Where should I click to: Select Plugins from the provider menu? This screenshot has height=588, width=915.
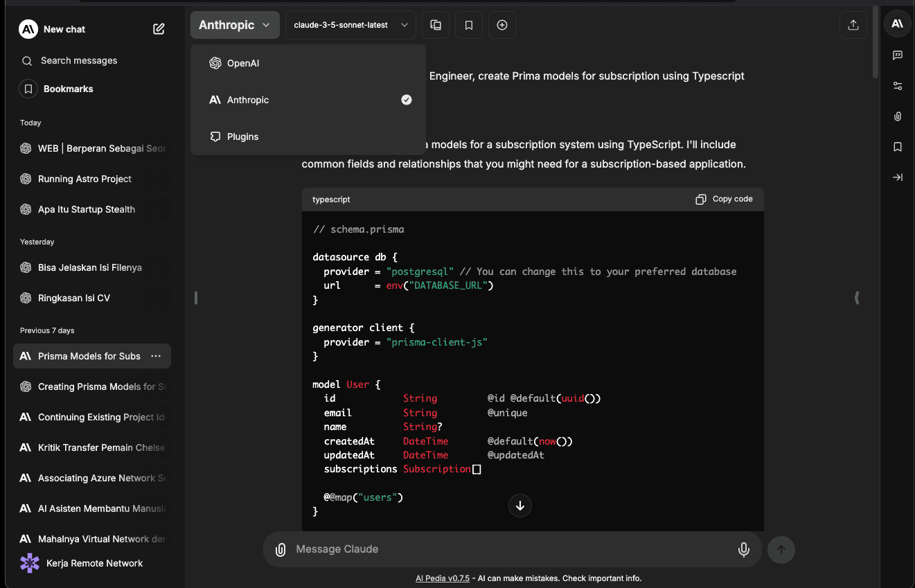click(x=308, y=136)
